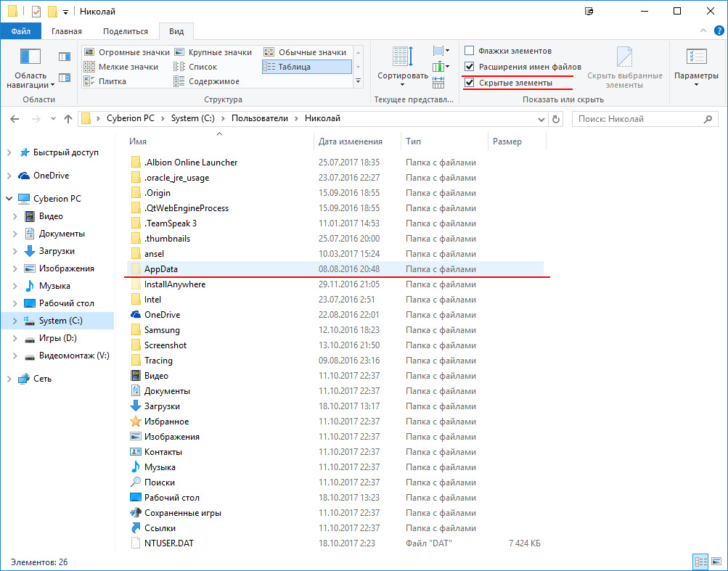Expand OneDrive in navigation tree

(x=9, y=176)
